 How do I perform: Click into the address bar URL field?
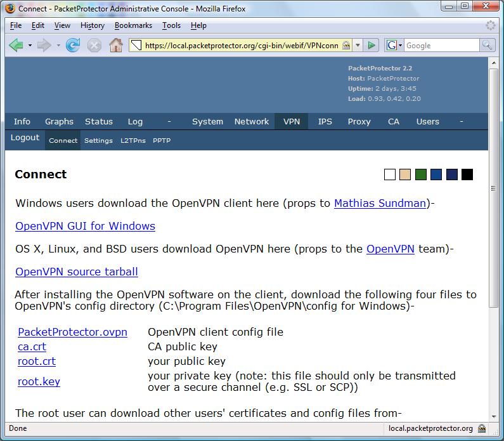pyautogui.click(x=241, y=45)
